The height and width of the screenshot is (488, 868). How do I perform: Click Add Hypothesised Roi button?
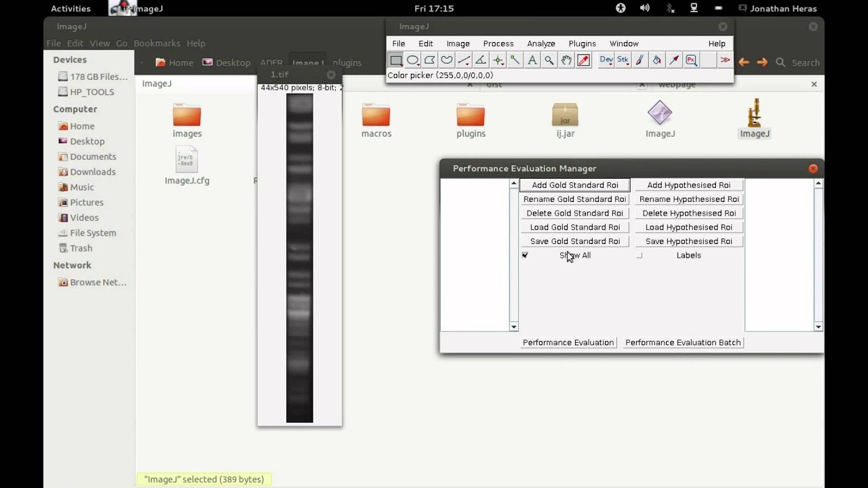pyautogui.click(x=689, y=185)
